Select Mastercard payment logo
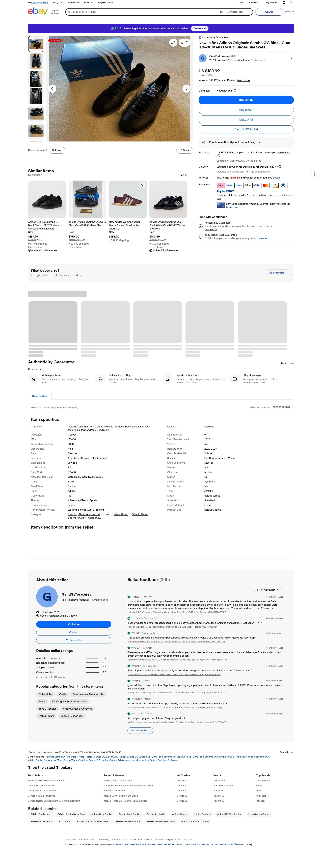The width and height of the screenshot is (322, 868). [x=265, y=185]
